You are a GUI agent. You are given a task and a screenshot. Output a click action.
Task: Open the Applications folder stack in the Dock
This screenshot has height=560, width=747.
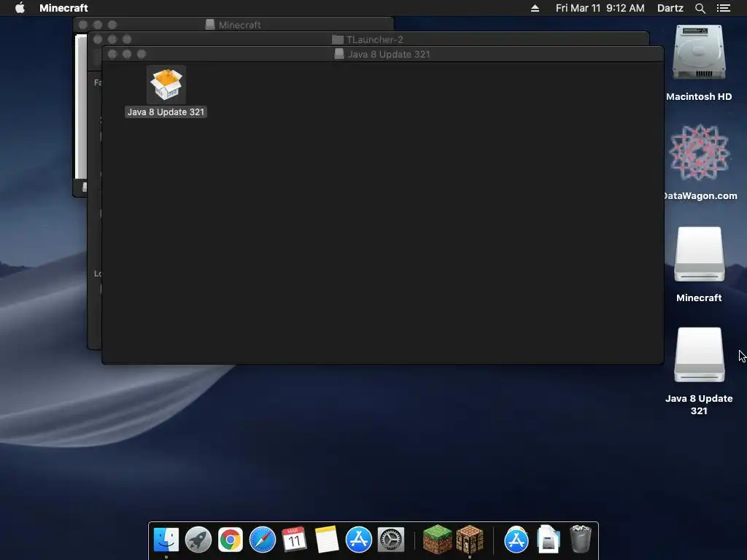coord(516,540)
